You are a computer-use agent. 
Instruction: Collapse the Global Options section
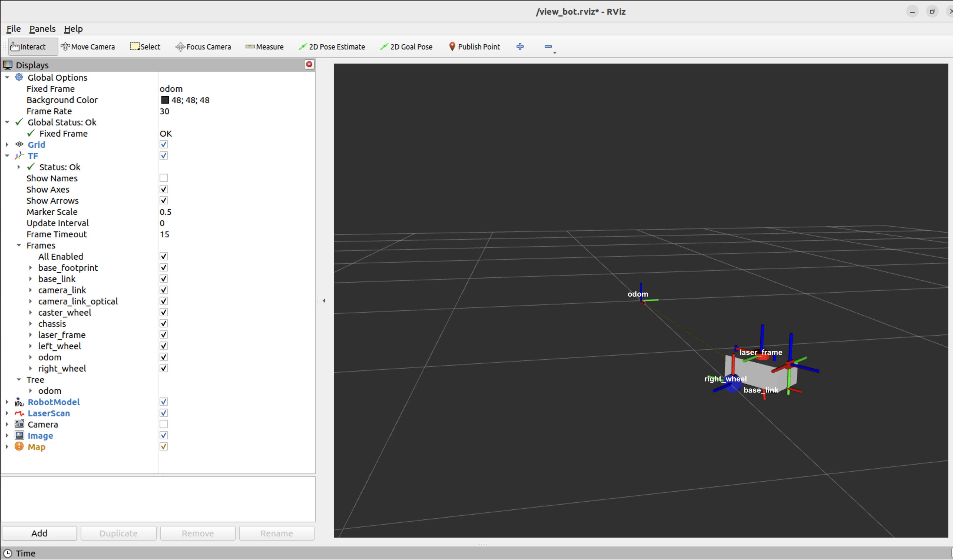(x=7, y=77)
